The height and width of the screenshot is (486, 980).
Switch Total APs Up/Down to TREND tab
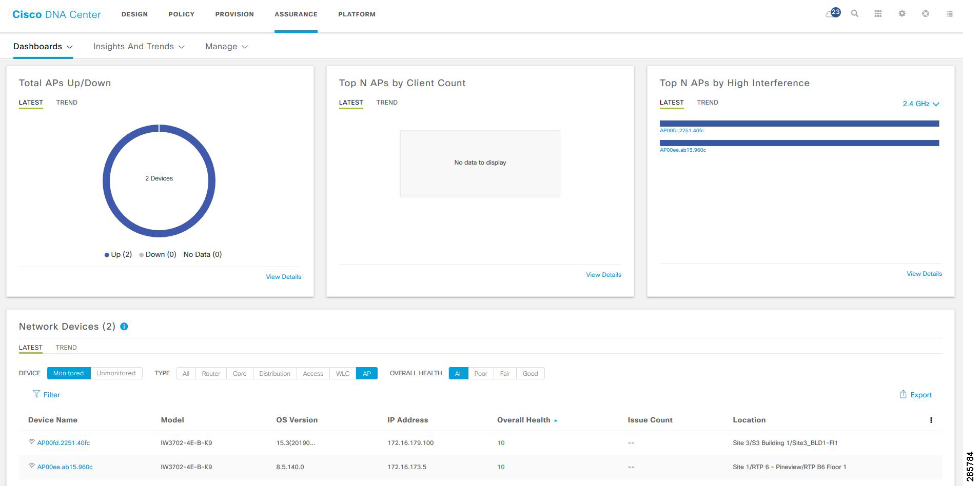(x=67, y=103)
